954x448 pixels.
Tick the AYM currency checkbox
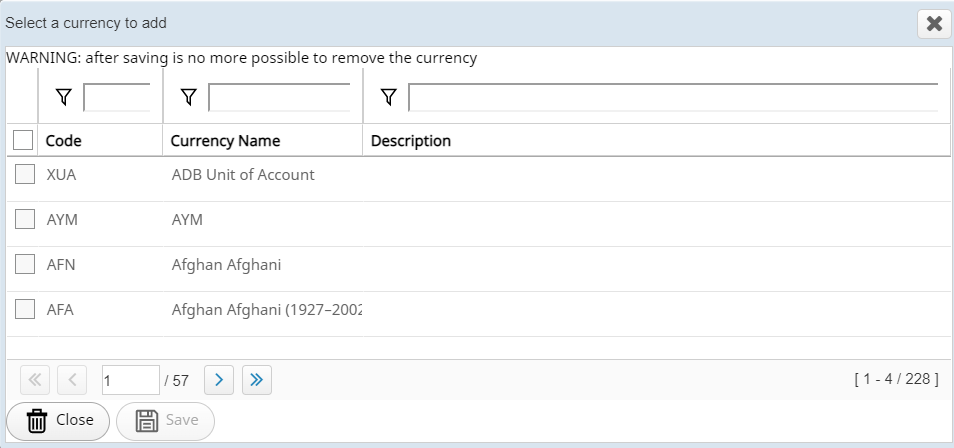tap(25, 219)
